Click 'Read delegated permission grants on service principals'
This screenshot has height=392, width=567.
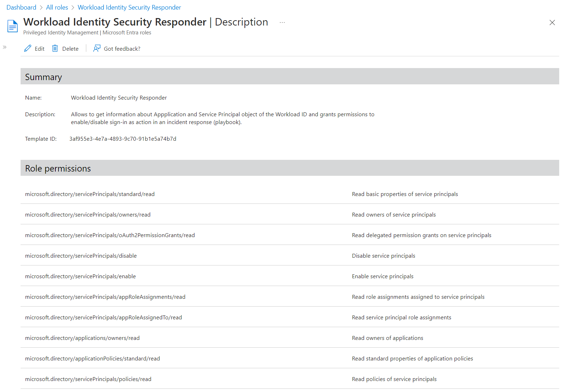tap(422, 235)
